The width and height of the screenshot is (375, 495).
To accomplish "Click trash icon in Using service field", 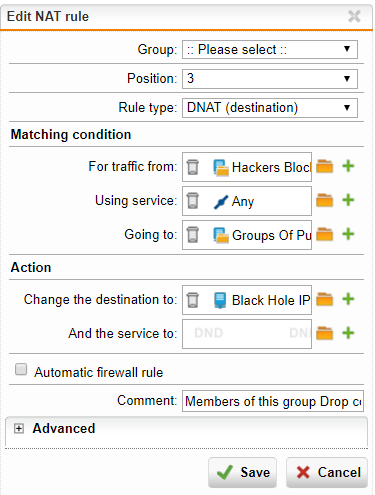I will coord(193,201).
